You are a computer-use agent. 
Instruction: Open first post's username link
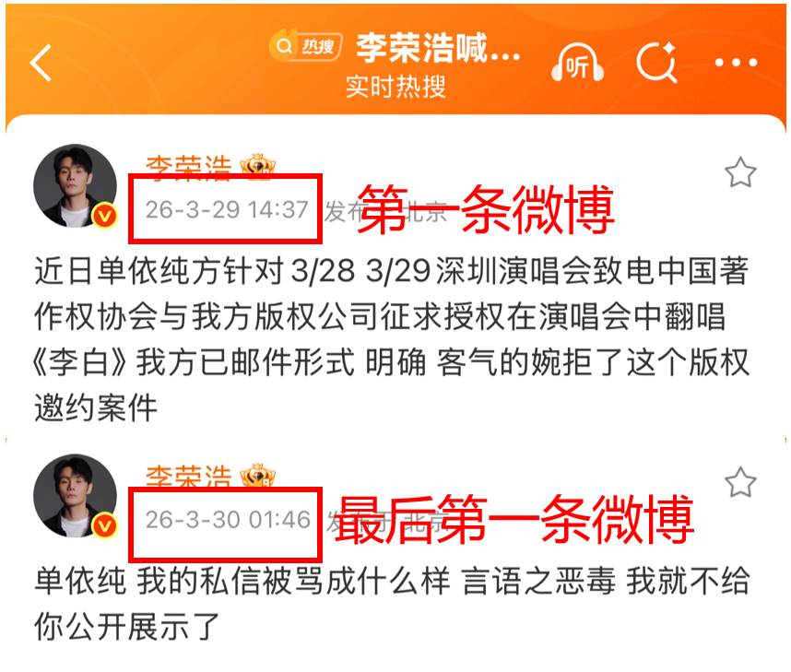(189, 167)
